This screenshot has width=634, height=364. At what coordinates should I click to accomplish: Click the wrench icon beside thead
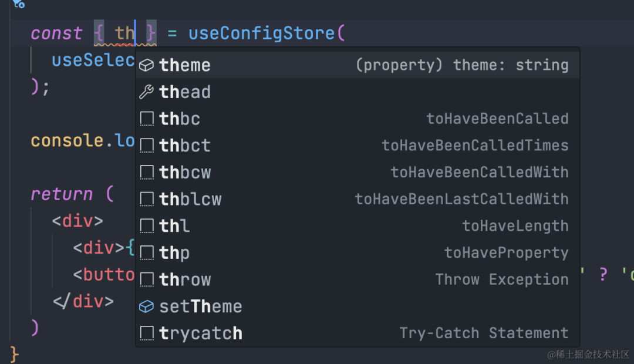tap(146, 92)
